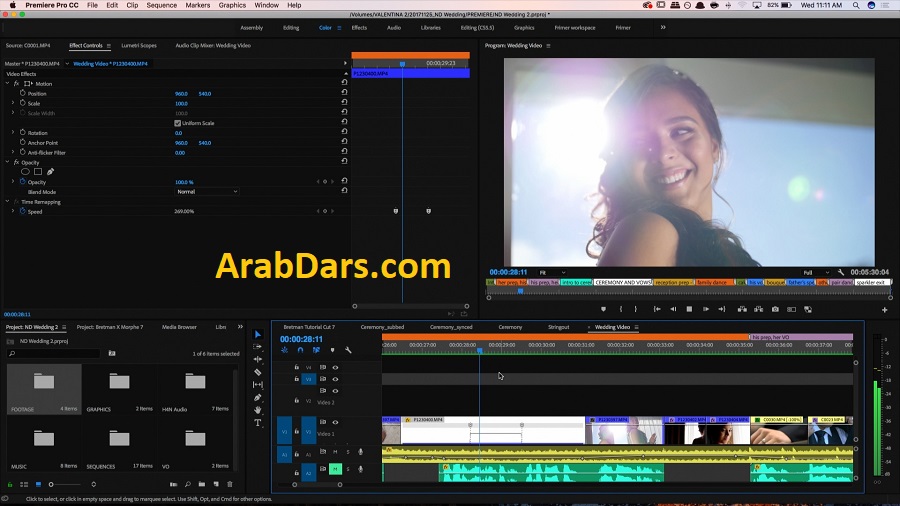
Task: Toggle Linked Selection in timeline
Action: coord(316,350)
